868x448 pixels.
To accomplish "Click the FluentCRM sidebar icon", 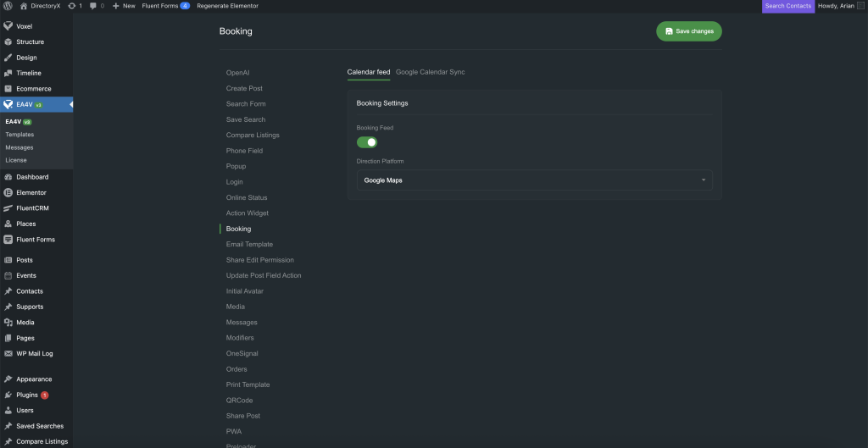I will 8,208.
